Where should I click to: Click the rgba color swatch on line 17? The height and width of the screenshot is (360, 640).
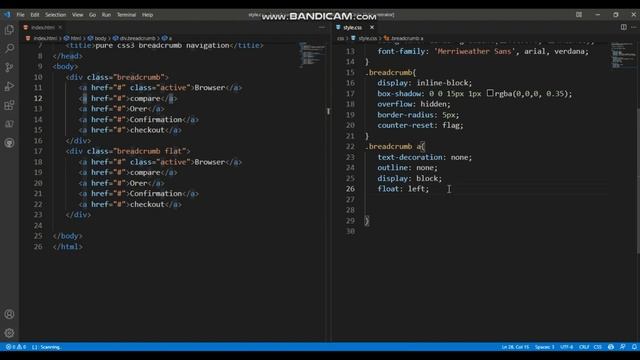tap(490, 93)
